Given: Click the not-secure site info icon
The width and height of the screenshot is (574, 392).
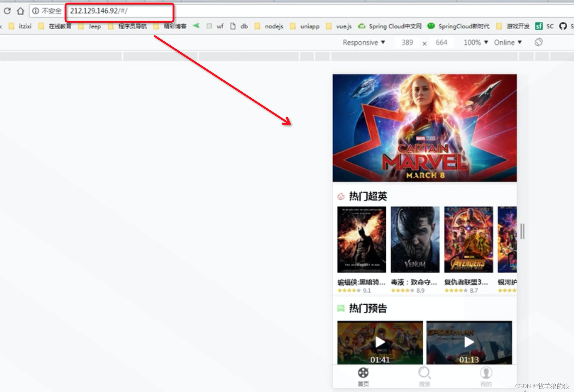Looking at the screenshot, I should (x=36, y=11).
